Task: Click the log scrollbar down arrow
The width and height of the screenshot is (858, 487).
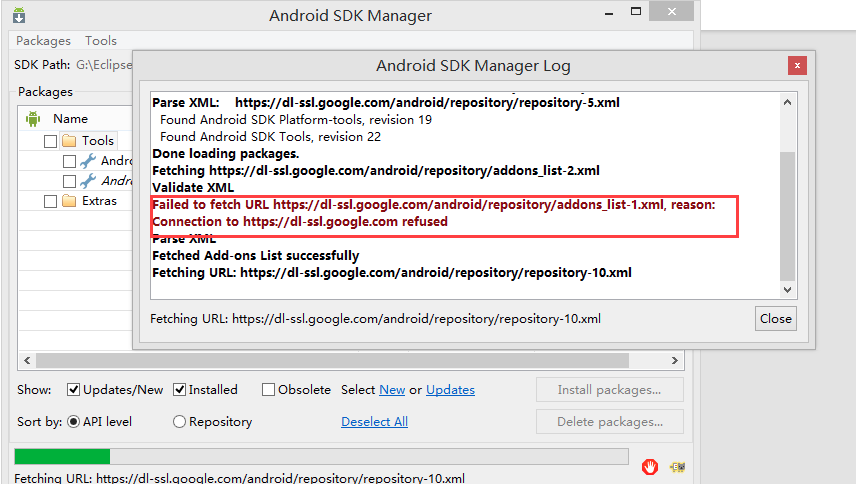Action: pos(787,290)
